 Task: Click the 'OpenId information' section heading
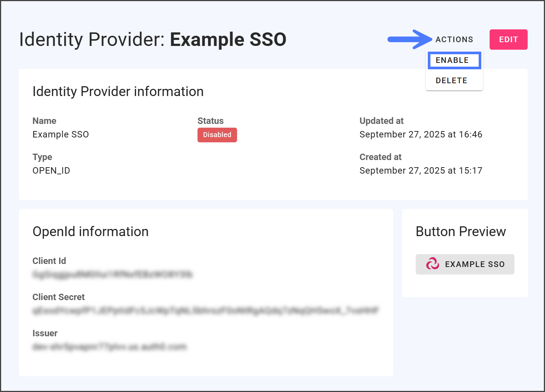point(90,232)
